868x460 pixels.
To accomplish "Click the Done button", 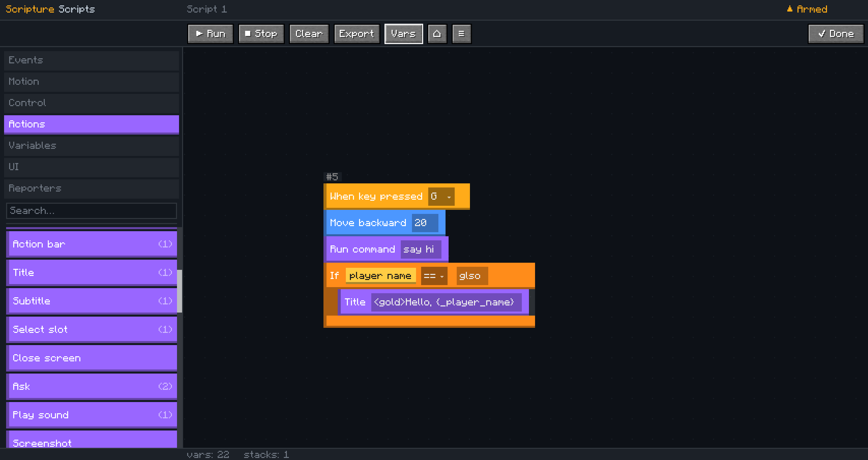I will [836, 34].
